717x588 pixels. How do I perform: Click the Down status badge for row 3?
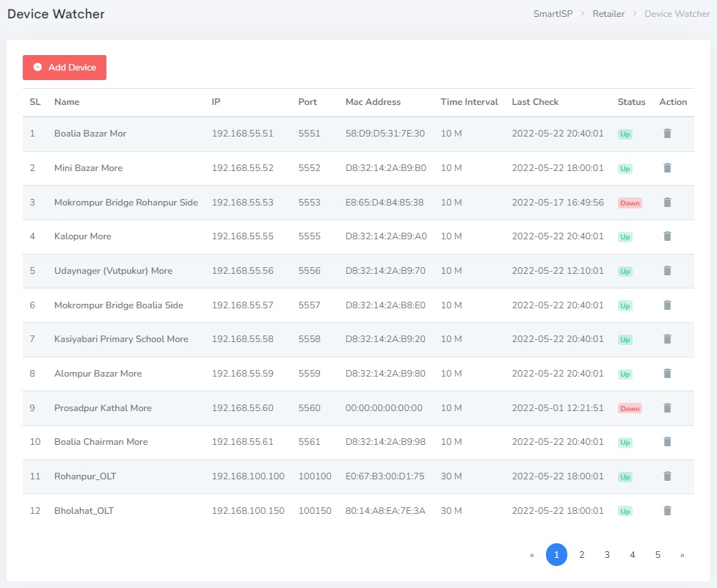(630, 203)
